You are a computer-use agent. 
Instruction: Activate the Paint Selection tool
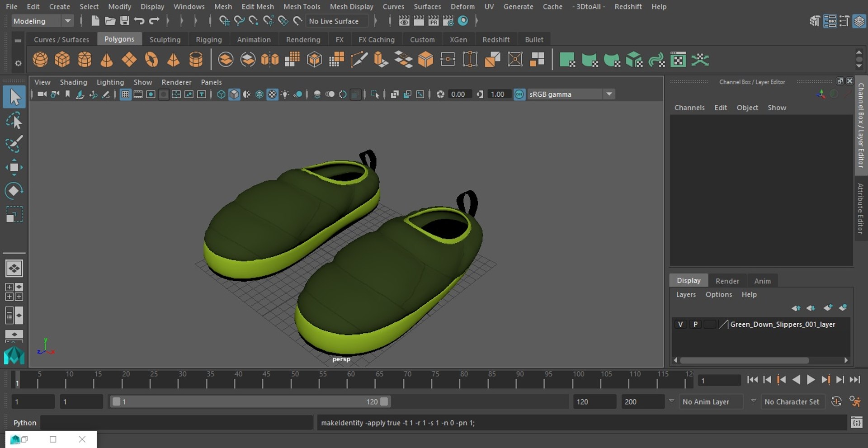coord(14,144)
